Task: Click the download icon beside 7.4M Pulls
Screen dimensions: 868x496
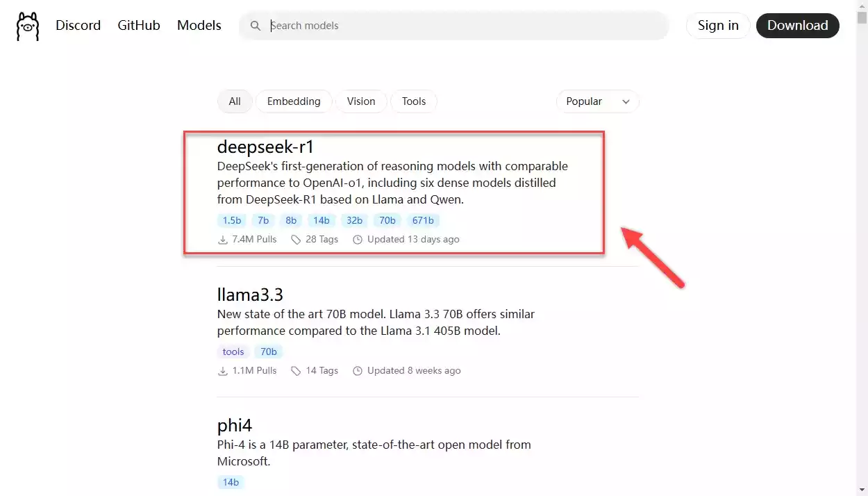Action: pos(223,240)
